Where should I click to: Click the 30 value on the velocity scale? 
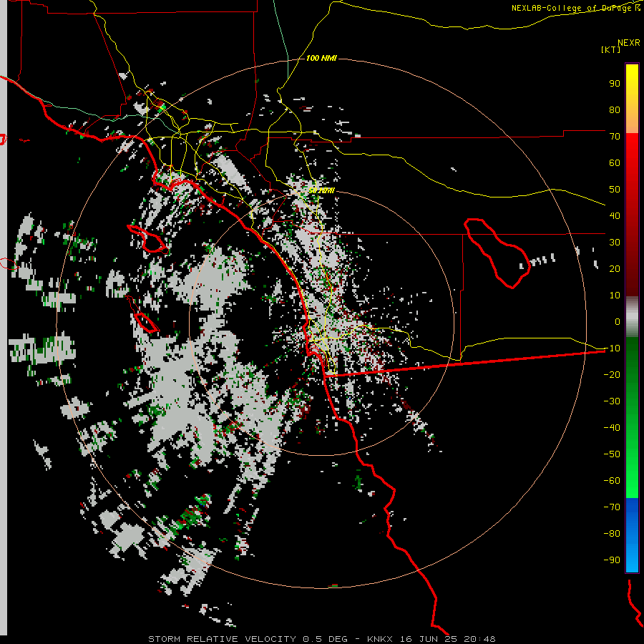point(615,243)
